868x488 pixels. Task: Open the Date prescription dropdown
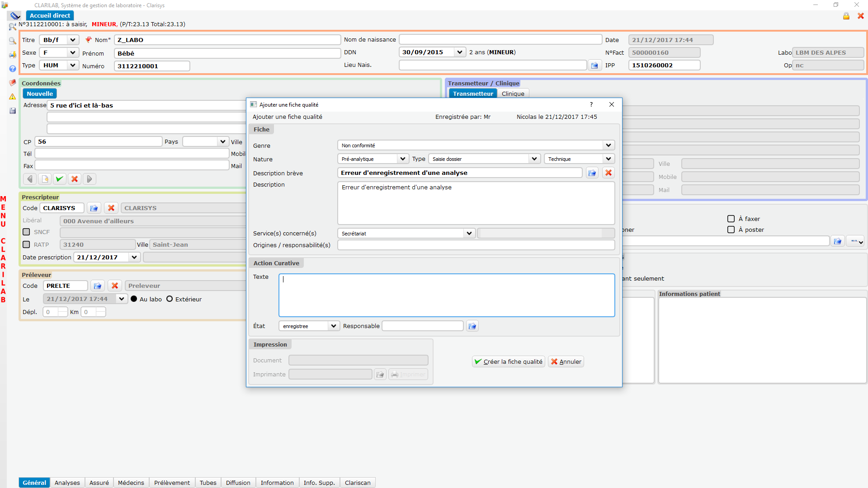(x=134, y=258)
